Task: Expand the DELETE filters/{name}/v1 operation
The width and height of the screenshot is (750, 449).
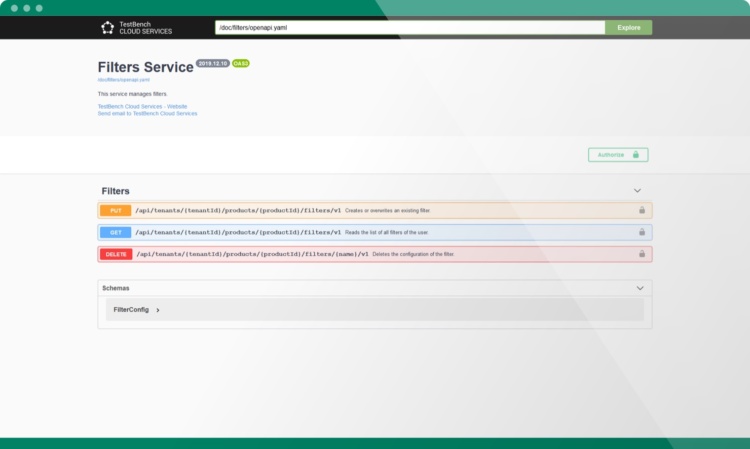Action: point(375,254)
